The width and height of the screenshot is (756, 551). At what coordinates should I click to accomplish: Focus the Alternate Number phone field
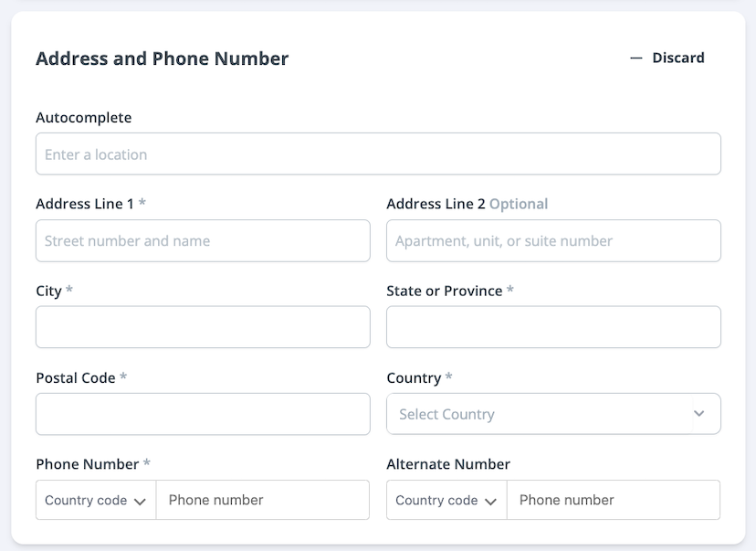(x=614, y=501)
